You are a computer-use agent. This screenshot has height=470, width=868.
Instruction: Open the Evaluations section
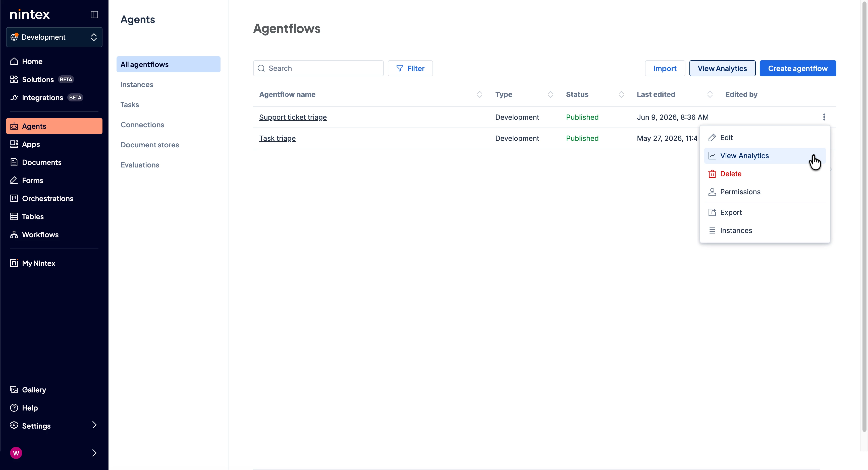pos(169,165)
